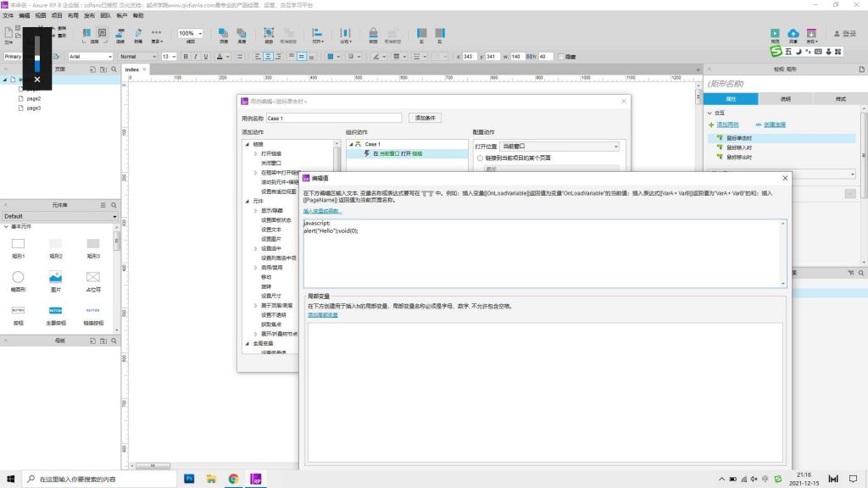Click the cloud Share icon in toolbar

coord(793,32)
